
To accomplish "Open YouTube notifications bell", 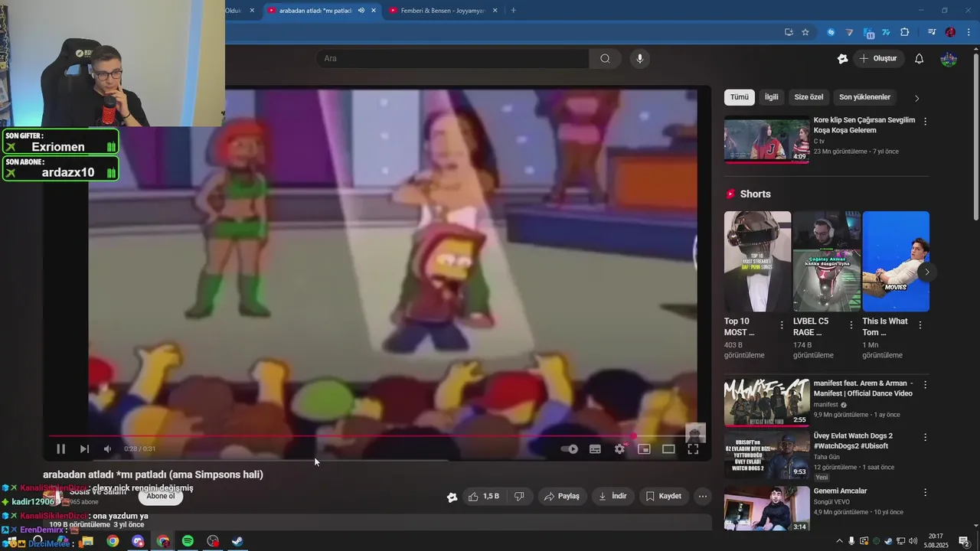I will (920, 58).
